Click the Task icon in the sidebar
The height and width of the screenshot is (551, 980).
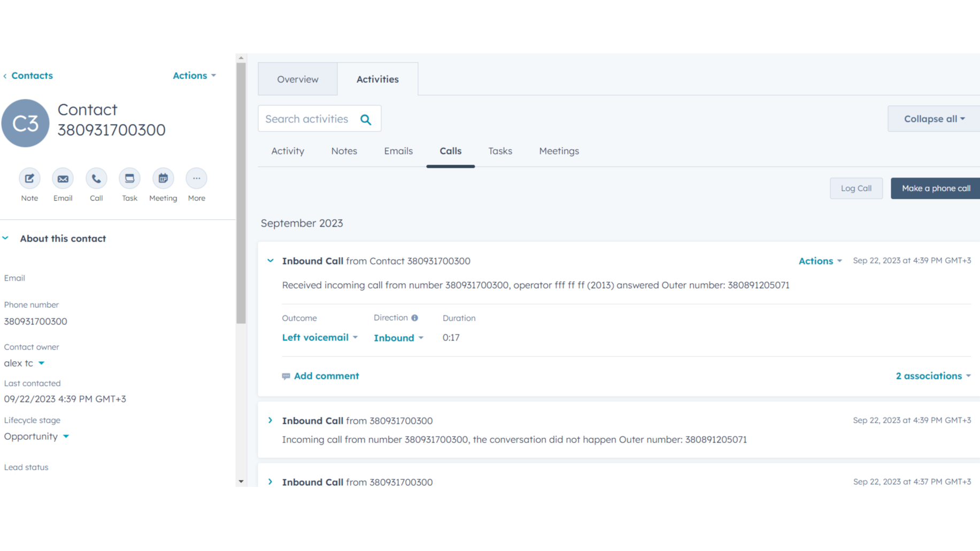(129, 179)
